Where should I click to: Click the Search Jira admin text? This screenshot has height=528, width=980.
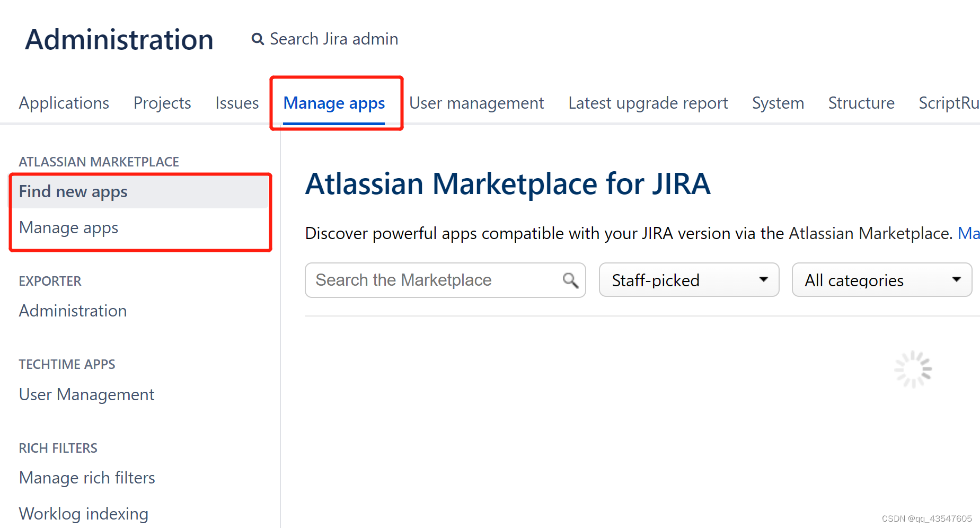pyautogui.click(x=334, y=39)
